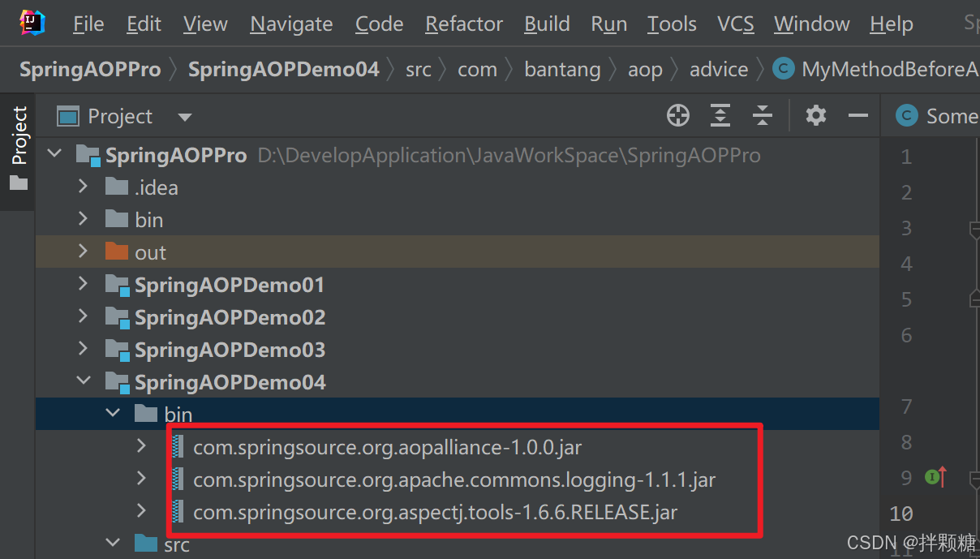
Task: Collapse the SpringAOPDemo04 module
Action: click(x=83, y=381)
